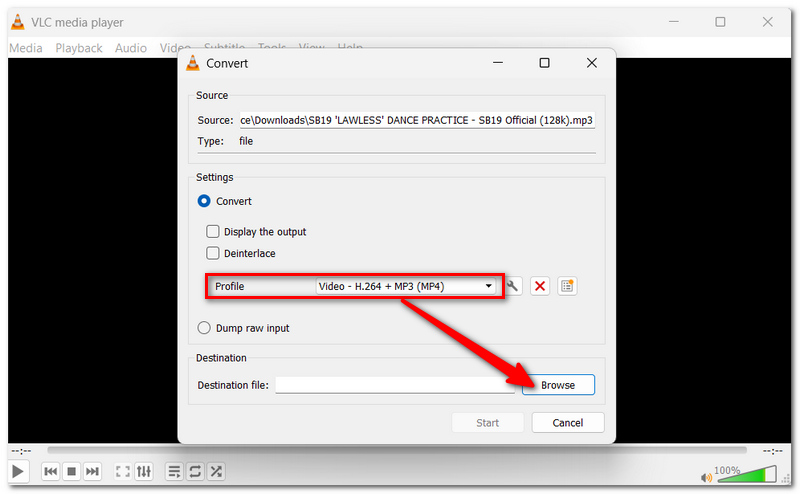Enable the Deinterlace checkbox
Image resolution: width=800 pixels, height=494 pixels.
(212, 253)
